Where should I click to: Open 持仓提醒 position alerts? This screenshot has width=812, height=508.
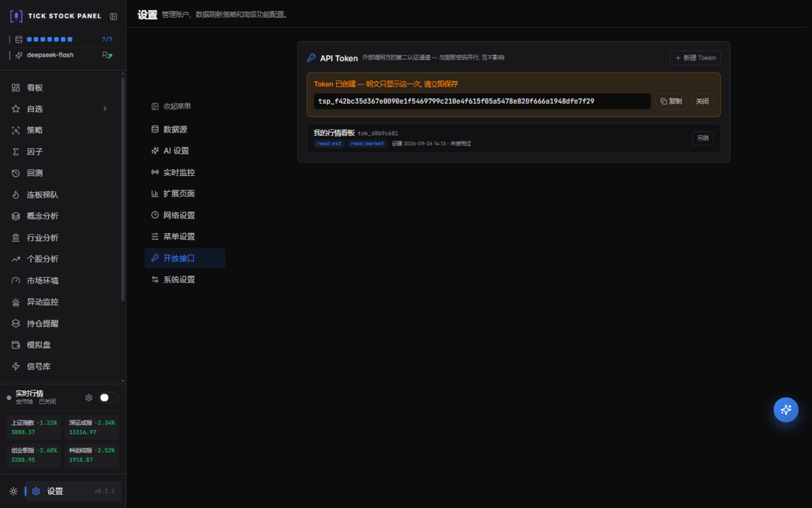60,323
